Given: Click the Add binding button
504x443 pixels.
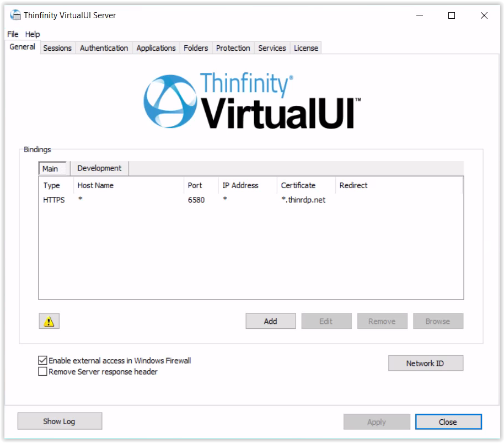Looking at the screenshot, I should click(x=270, y=321).
